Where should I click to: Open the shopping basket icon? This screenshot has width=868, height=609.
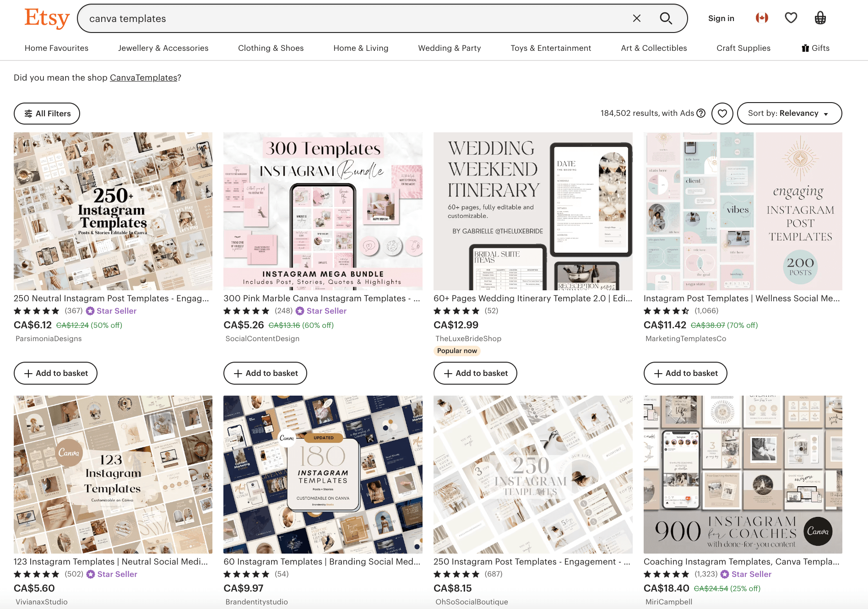(x=820, y=18)
